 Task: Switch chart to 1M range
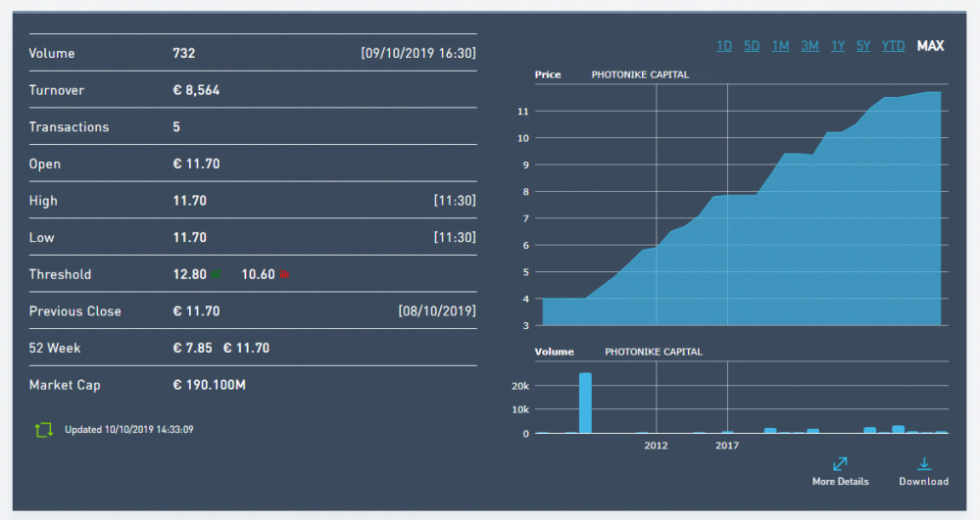(780, 46)
